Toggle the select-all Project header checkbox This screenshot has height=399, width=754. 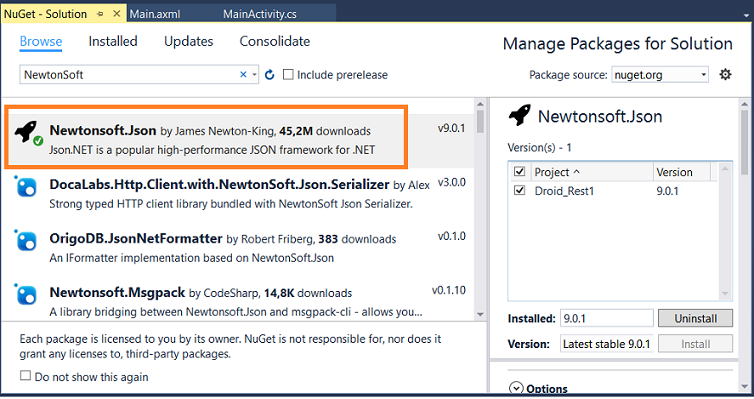click(519, 172)
